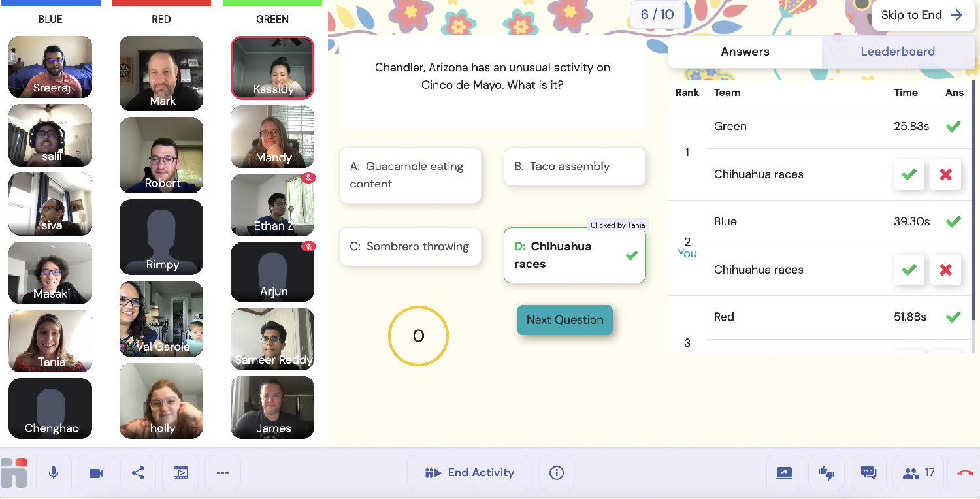Click the Next Question button

click(565, 320)
